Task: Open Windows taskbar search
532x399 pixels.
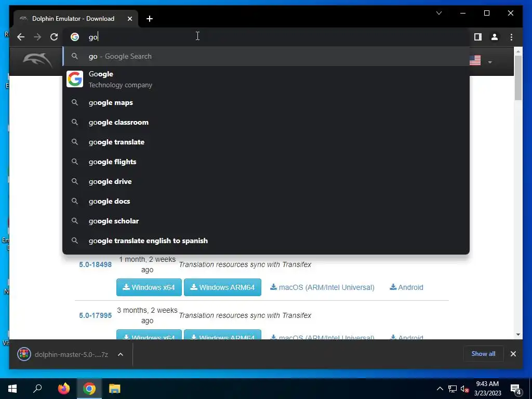Action: (37, 389)
